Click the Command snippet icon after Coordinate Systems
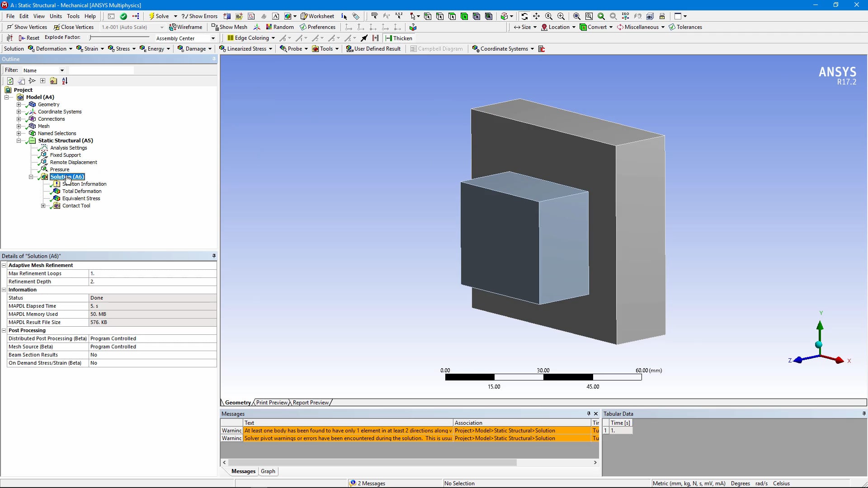This screenshot has width=868, height=488. [542, 49]
